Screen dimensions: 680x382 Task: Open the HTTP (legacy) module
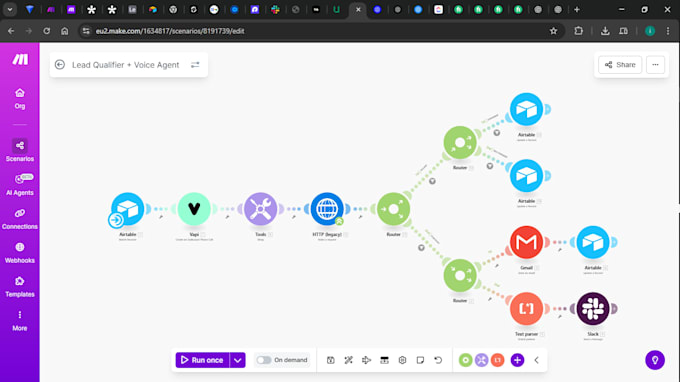(327, 209)
